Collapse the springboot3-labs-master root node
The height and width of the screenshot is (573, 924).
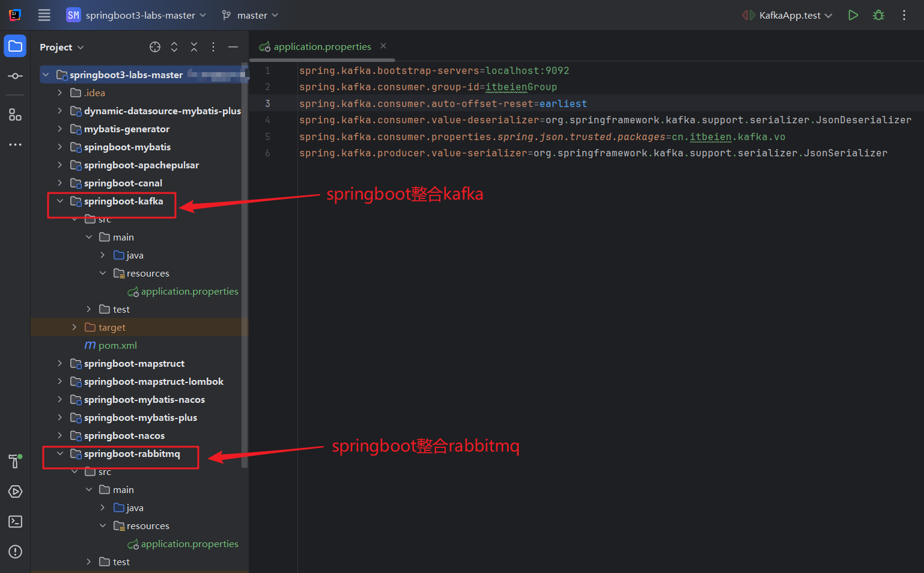[x=46, y=75]
